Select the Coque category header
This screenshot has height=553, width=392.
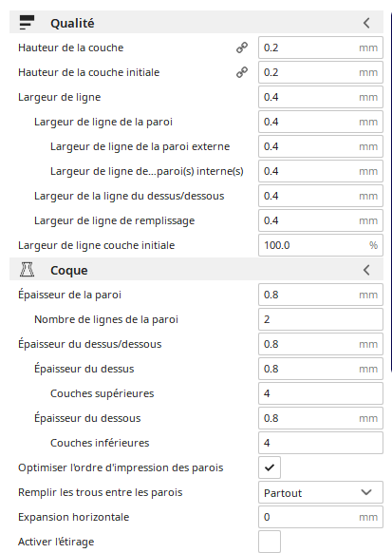(x=196, y=269)
